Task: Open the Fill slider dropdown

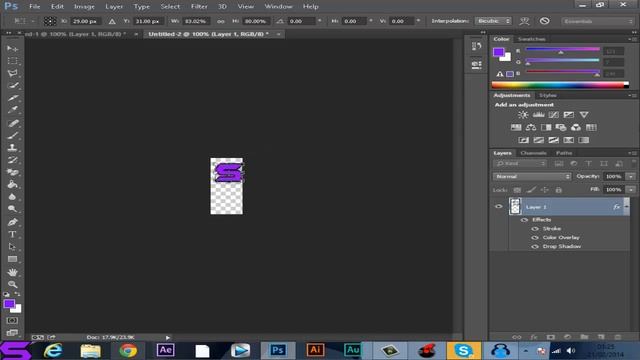Action: pos(631,189)
